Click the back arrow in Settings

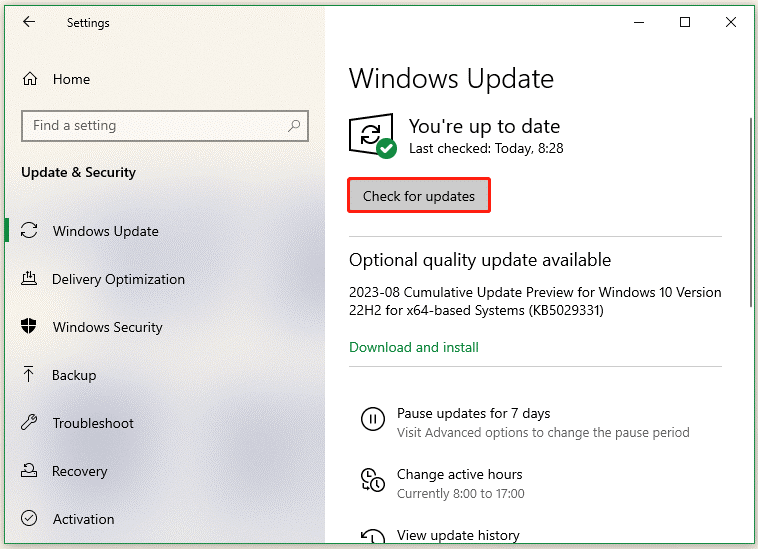(x=29, y=22)
